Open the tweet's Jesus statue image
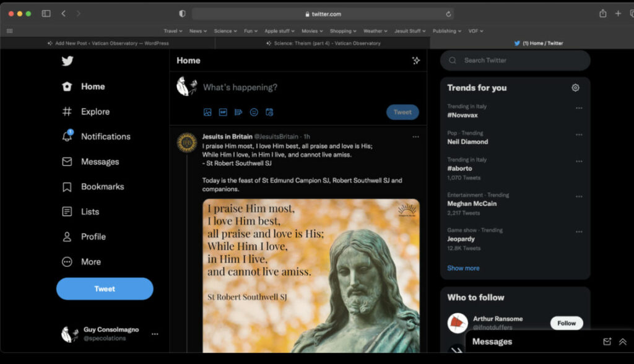Screen dimensions: 634x364 [x=311, y=276]
